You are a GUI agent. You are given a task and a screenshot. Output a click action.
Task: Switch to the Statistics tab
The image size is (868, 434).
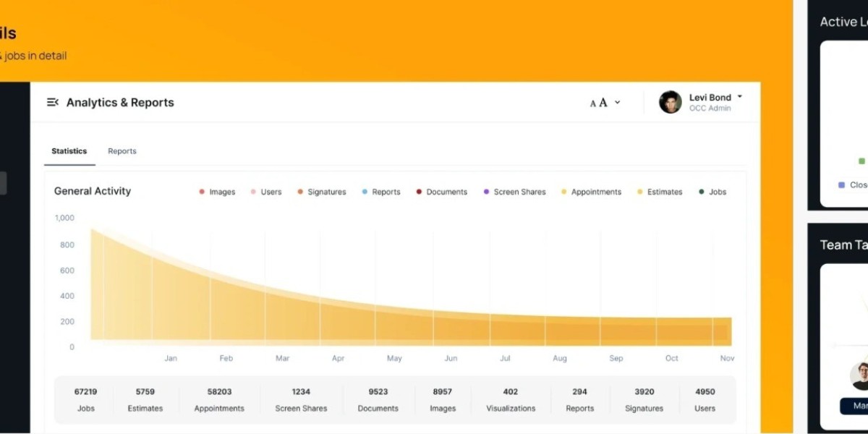(x=69, y=151)
